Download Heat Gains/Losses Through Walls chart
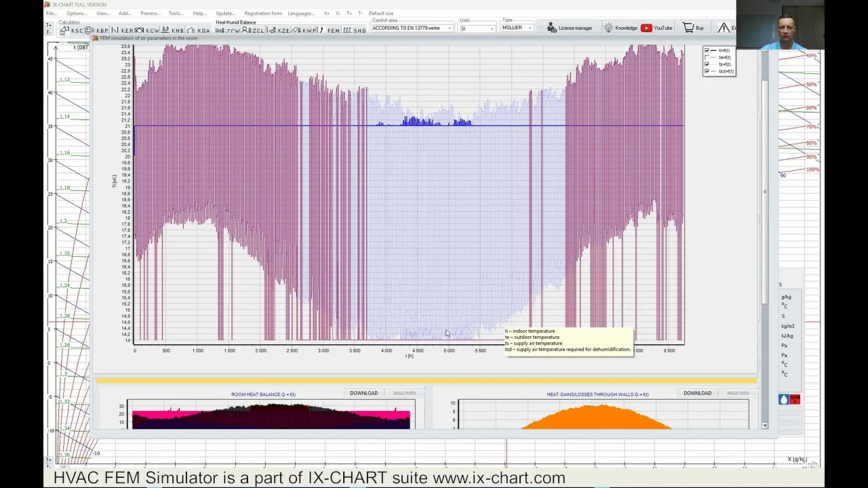868x488 pixels. [x=698, y=393]
